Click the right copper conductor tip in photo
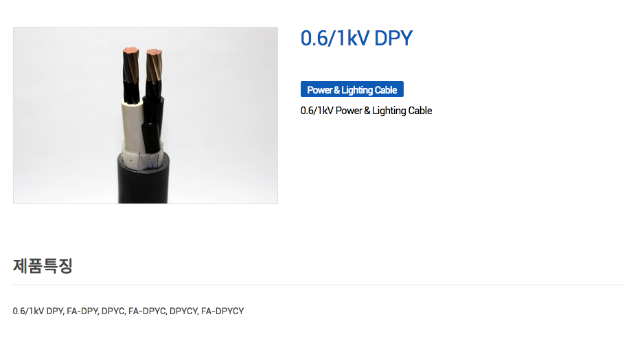This screenshot has width=644, height=352. pyautogui.click(x=154, y=53)
